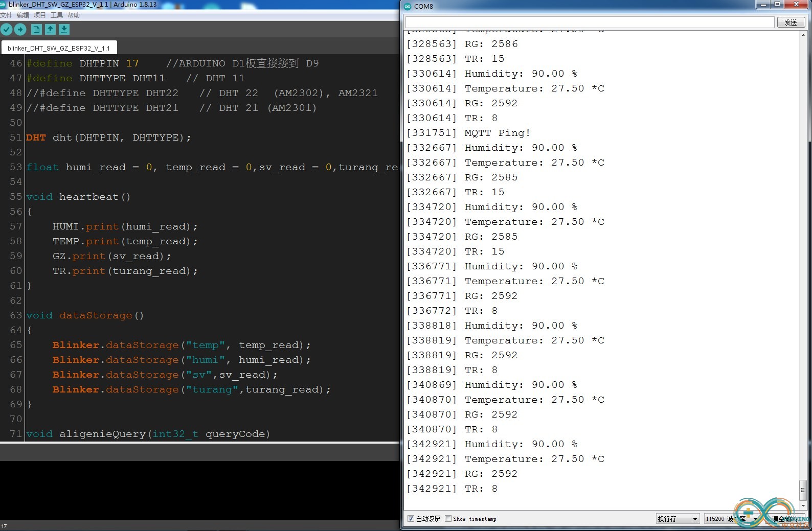812x531 pixels.
Task: Click line number 17 in IDE status bar
Action: tap(4, 526)
